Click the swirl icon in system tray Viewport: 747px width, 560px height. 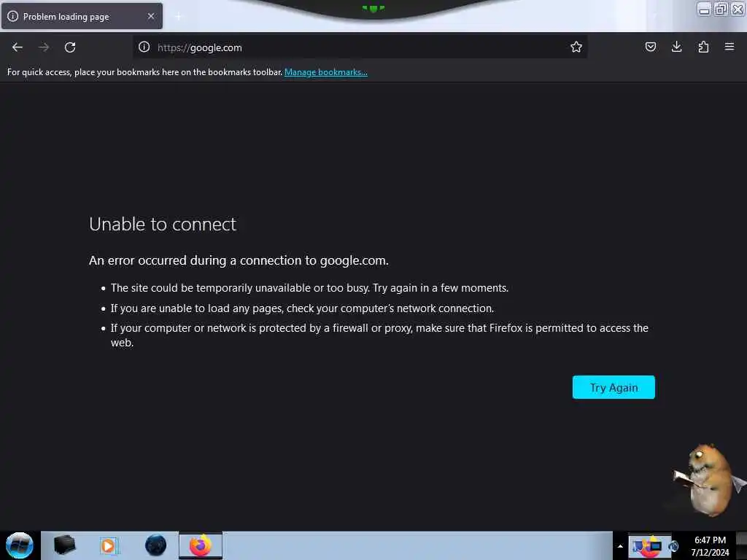(x=673, y=546)
